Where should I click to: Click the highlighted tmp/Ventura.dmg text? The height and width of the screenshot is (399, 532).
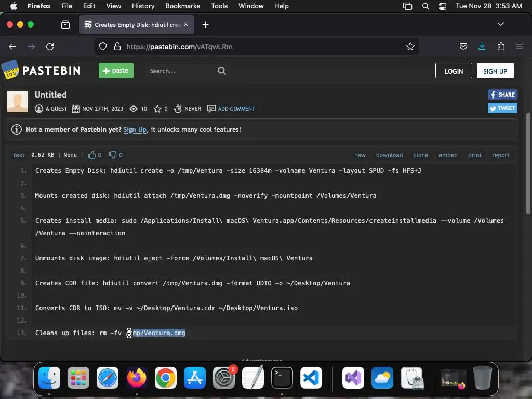159,333
